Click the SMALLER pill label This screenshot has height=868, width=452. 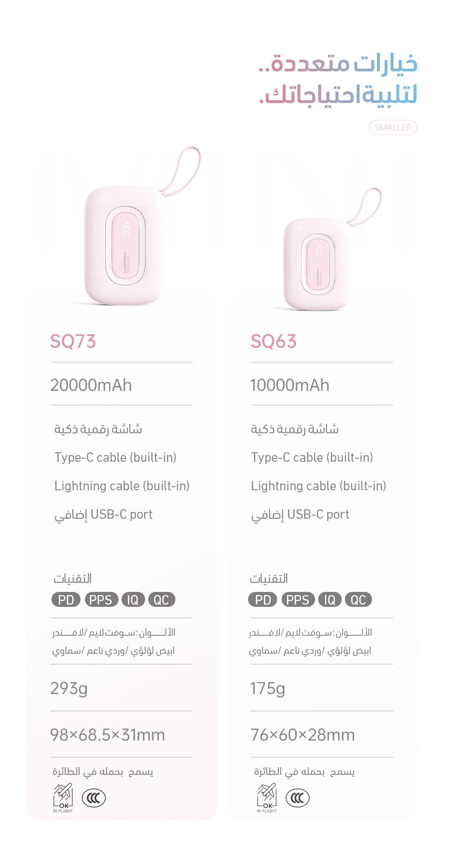pos(393,127)
